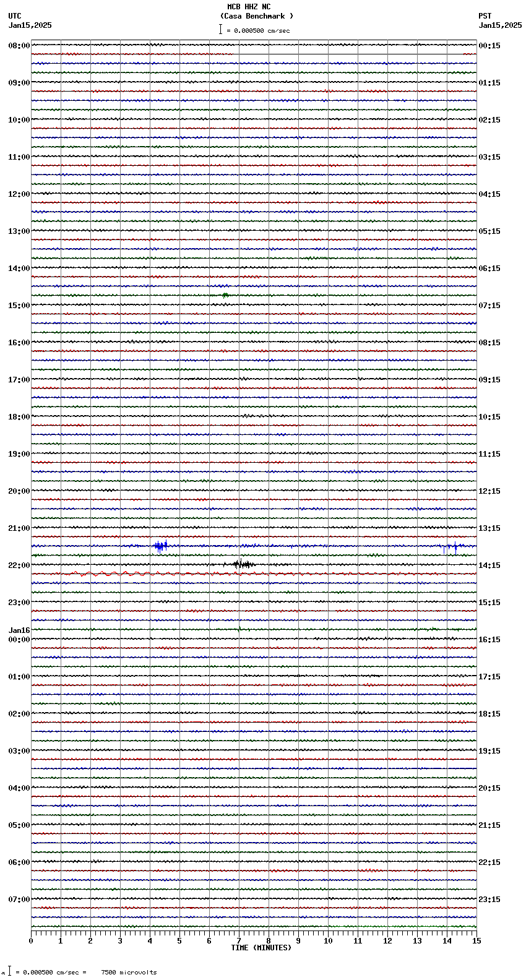Viewport: 526px width, 980px height.
Task: Click the '20:15' PST row label
Action: pyautogui.click(x=489, y=788)
